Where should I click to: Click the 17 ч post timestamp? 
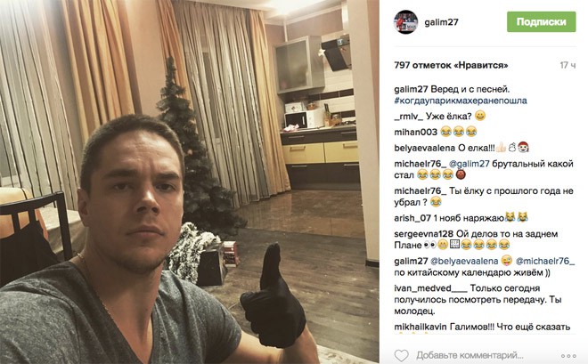pos(568,65)
